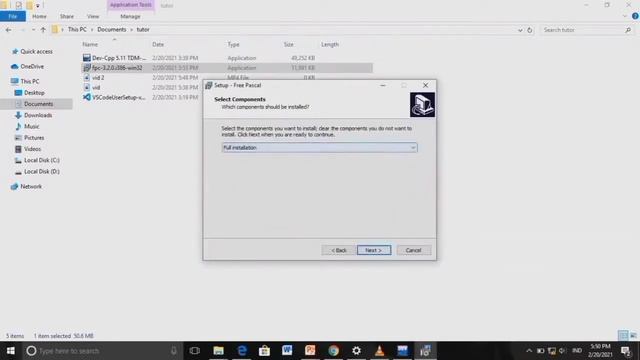Expand address bar history dropdown

coord(520,30)
